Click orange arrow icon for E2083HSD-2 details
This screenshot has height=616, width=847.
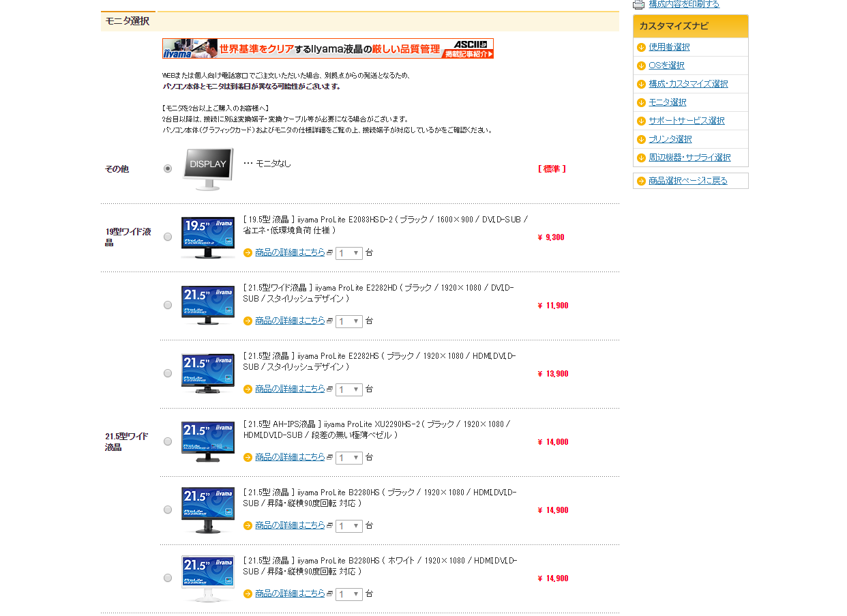(x=248, y=253)
